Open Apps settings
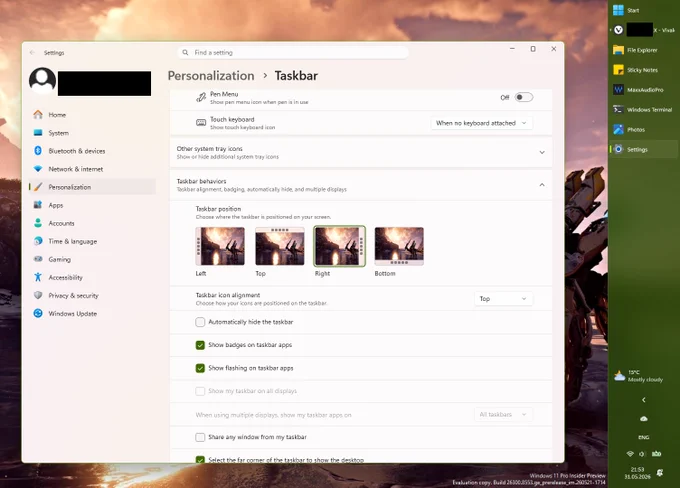Screen dimensions: 680x488 click(92, 205)
